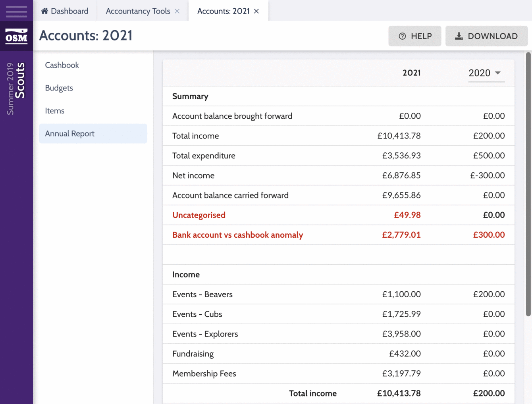The width and height of the screenshot is (532, 404).
Task: Click the Events - Explorers income row
Action: (x=205, y=334)
